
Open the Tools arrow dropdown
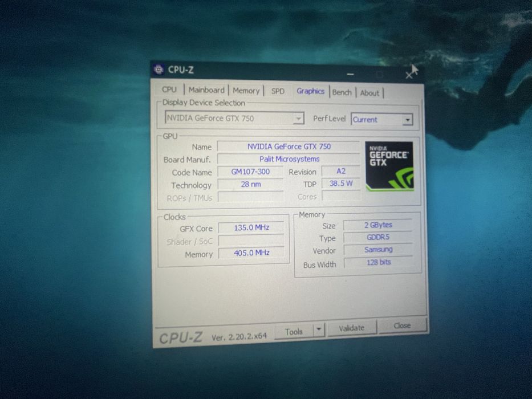(318, 330)
